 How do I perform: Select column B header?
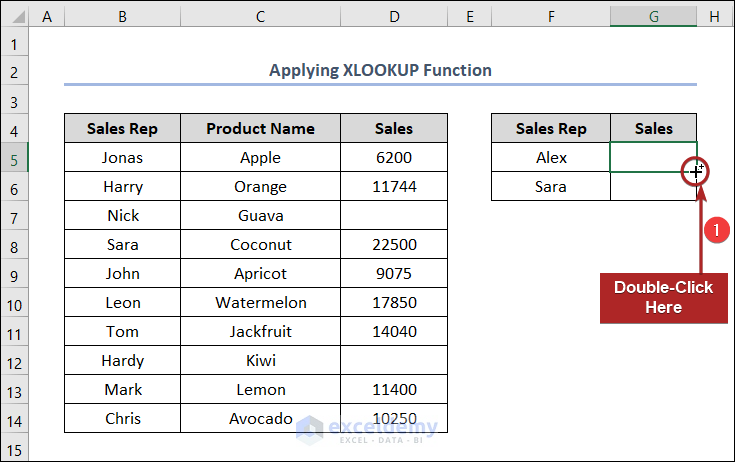tap(122, 16)
